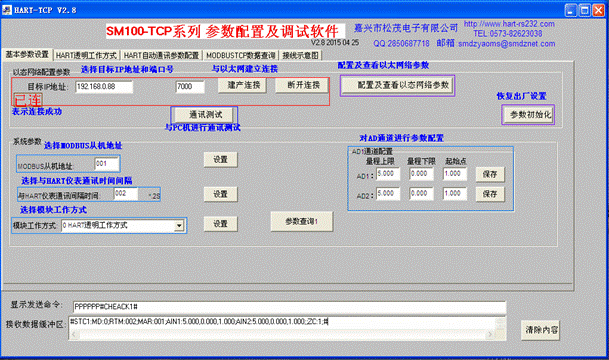
Task: Minimize the HART-TCP window
Action: point(571,10)
